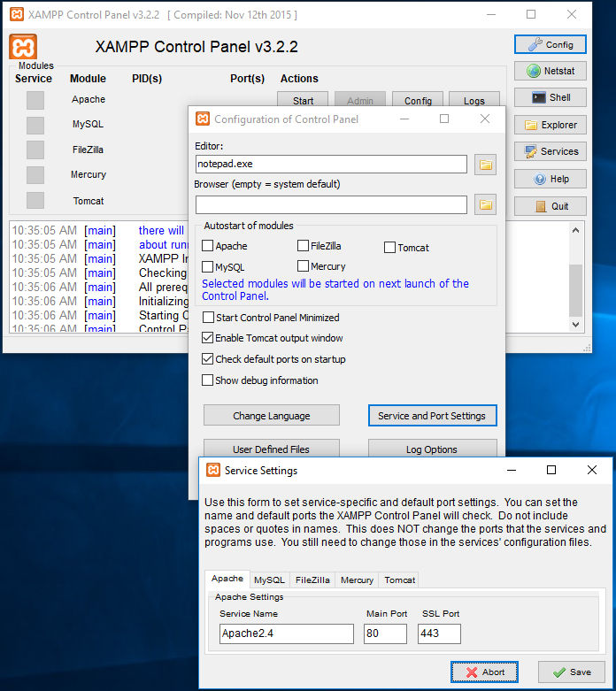
Task: Click the Editor path field
Action: click(x=331, y=164)
